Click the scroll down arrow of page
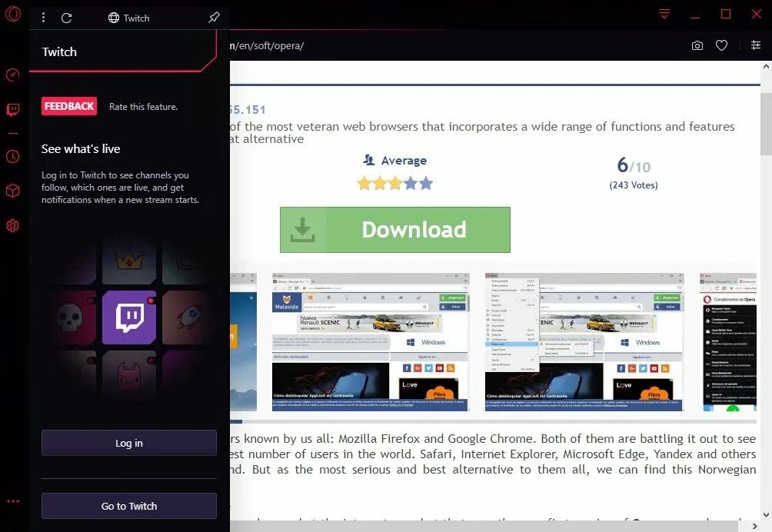 tap(766, 515)
